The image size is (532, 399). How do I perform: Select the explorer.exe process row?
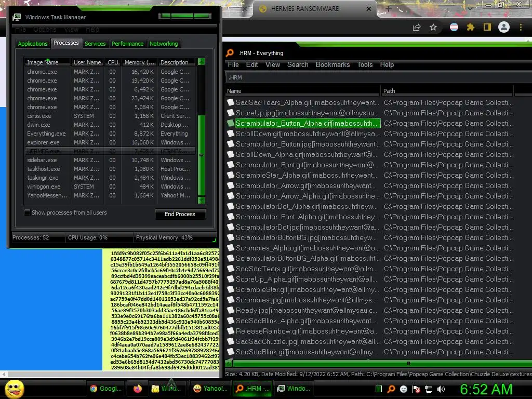click(x=110, y=142)
